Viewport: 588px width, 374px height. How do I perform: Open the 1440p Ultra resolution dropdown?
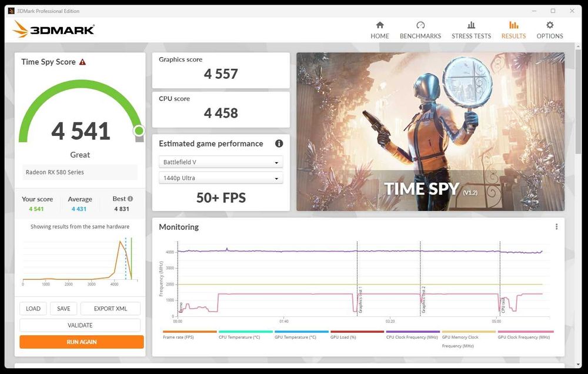tap(221, 178)
